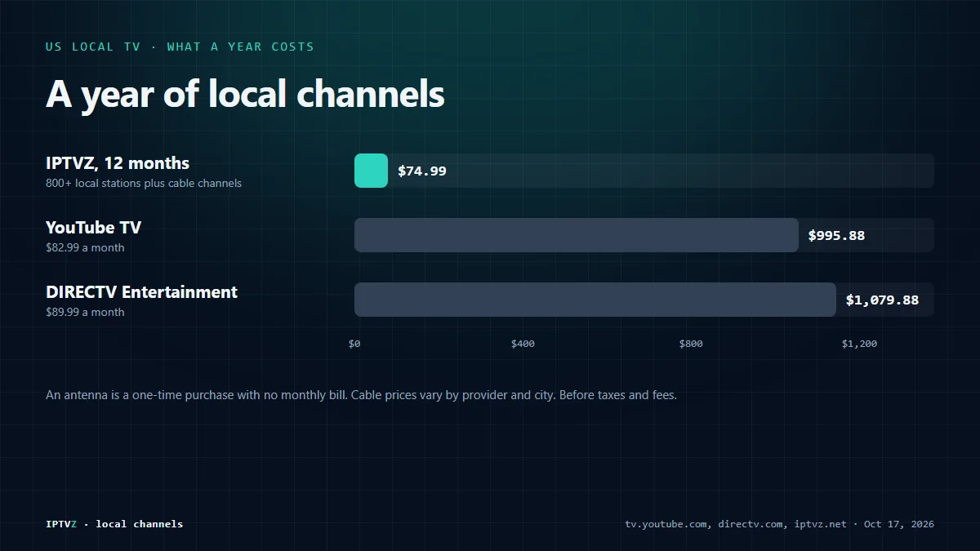980x551 pixels.
Task: Select the $995.88 value label
Action: click(836, 236)
